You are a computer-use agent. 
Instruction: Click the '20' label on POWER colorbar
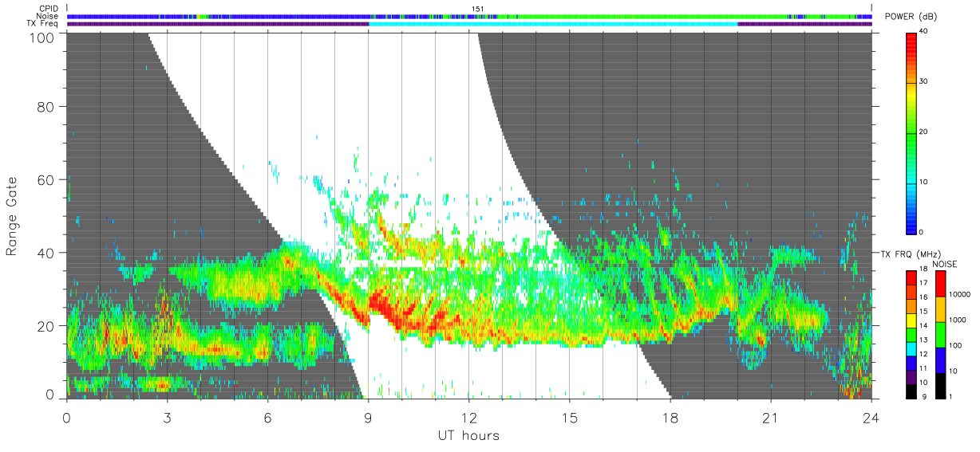923,132
